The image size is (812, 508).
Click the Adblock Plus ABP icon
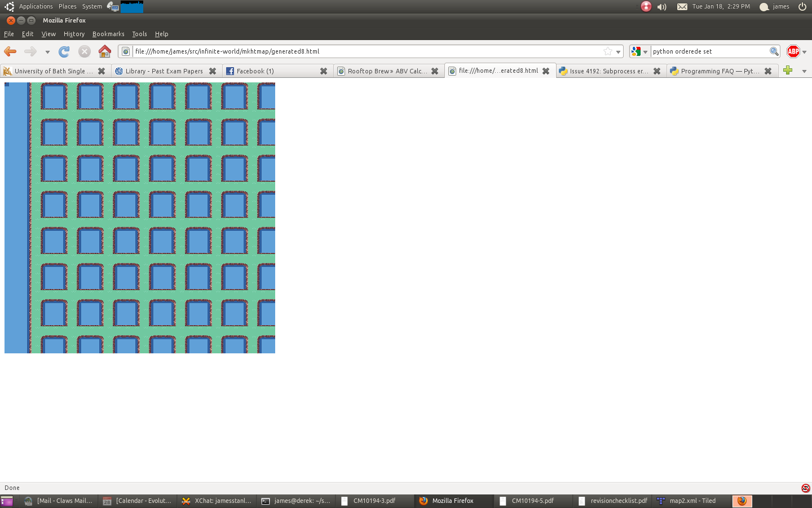[793, 51]
